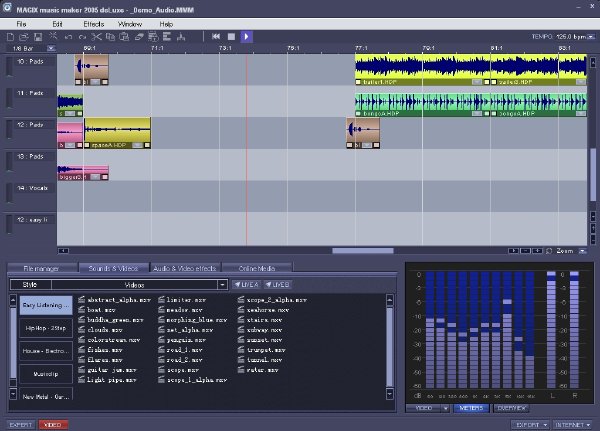Click the wand icon beside the save icon
Screen dimensions: 600x431
[53, 36]
